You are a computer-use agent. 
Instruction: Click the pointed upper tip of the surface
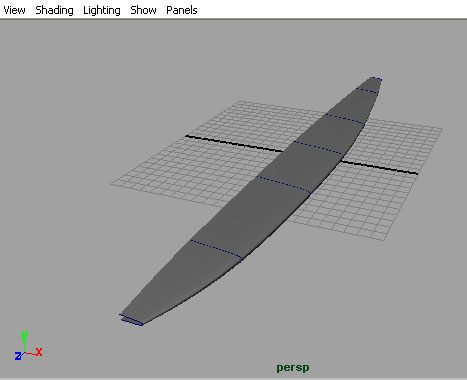pyautogui.click(x=376, y=79)
